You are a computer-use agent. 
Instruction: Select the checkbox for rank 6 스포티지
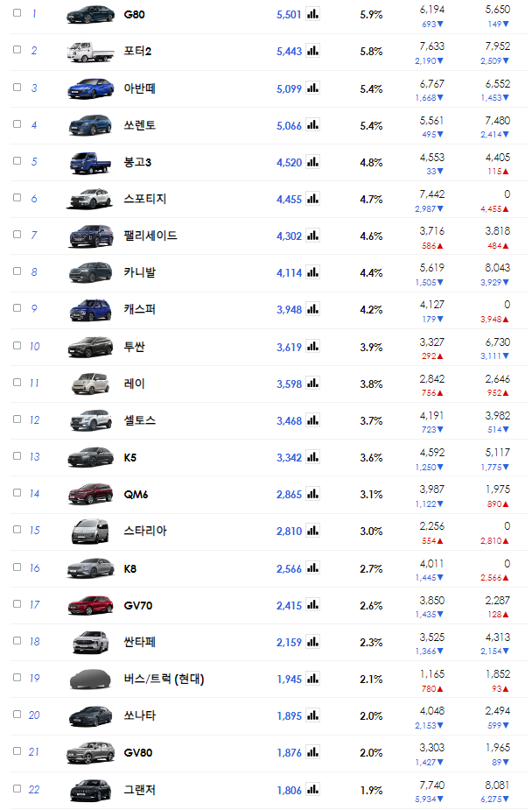point(17,197)
